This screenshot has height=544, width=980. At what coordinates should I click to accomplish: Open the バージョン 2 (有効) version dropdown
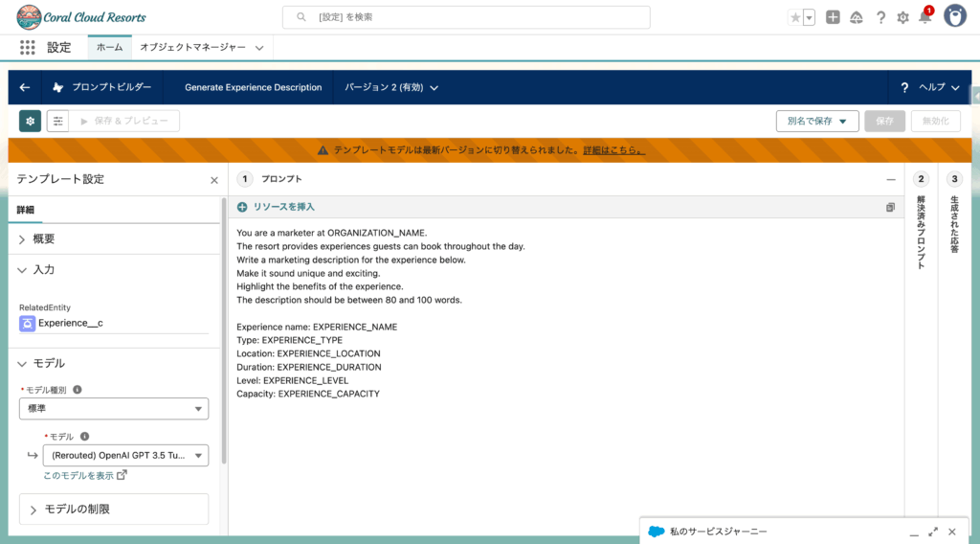(x=391, y=87)
